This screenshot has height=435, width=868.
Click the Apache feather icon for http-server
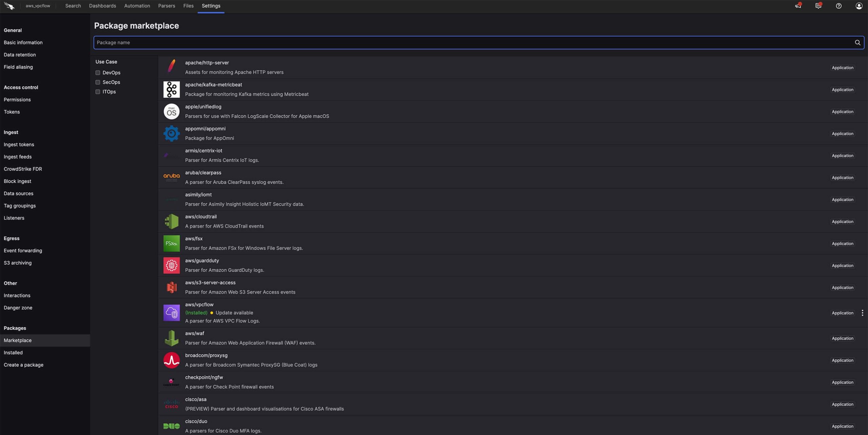[172, 67]
